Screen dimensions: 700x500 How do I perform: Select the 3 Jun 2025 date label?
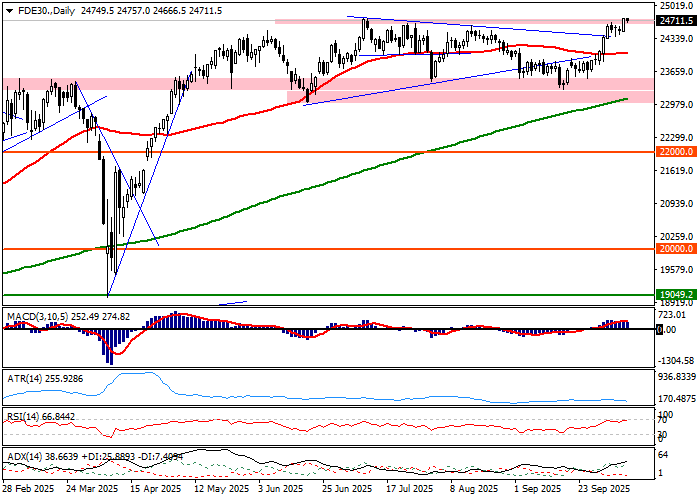pos(279,491)
